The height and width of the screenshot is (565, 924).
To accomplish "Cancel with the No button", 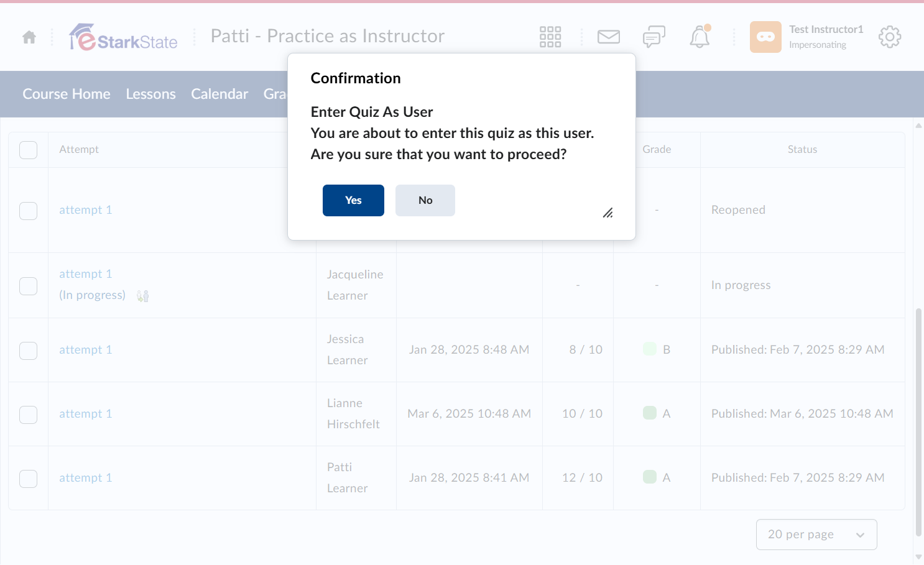I will tap(425, 200).
